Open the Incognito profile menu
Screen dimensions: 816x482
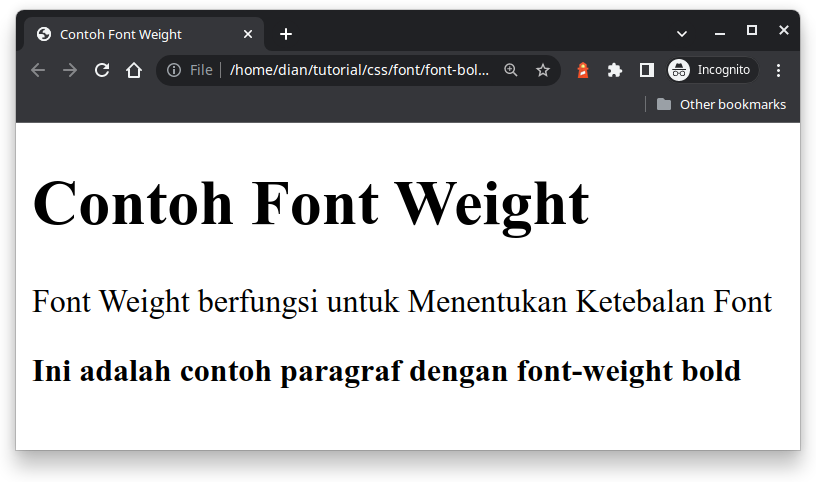pyautogui.click(x=711, y=70)
